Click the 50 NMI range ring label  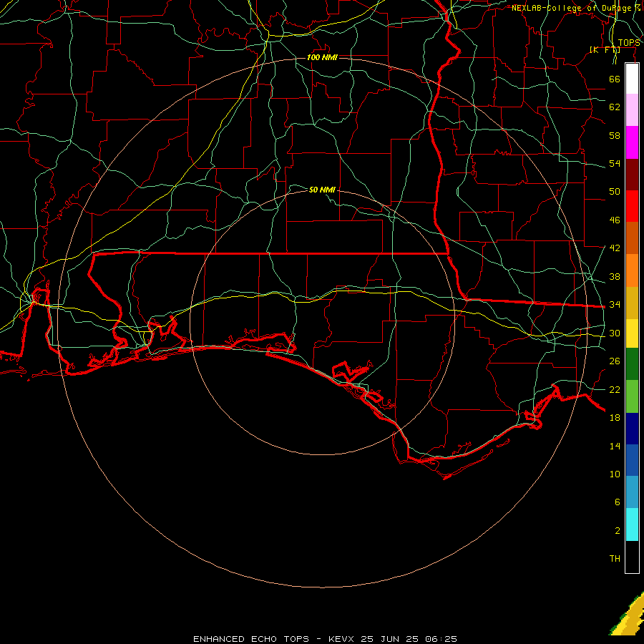coord(322,190)
